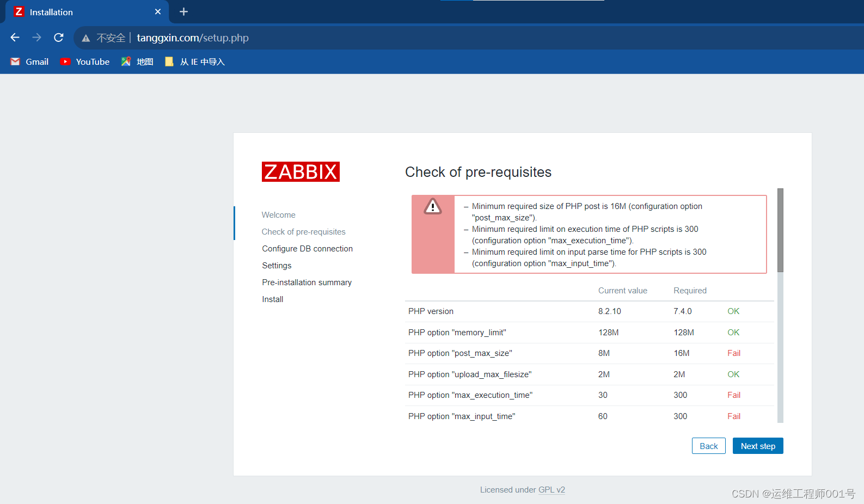This screenshot has width=864, height=504.
Task: Select Check of pre-requisites step
Action: 303,232
